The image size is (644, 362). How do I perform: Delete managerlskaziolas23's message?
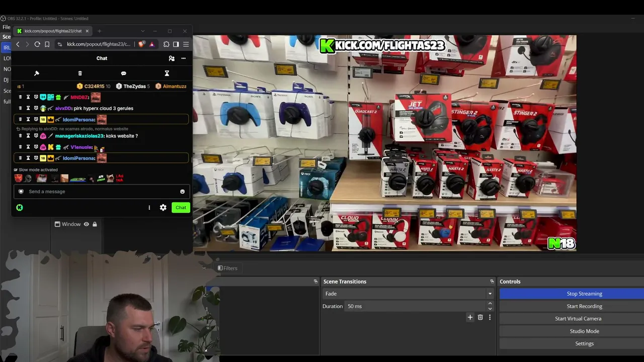20,136
